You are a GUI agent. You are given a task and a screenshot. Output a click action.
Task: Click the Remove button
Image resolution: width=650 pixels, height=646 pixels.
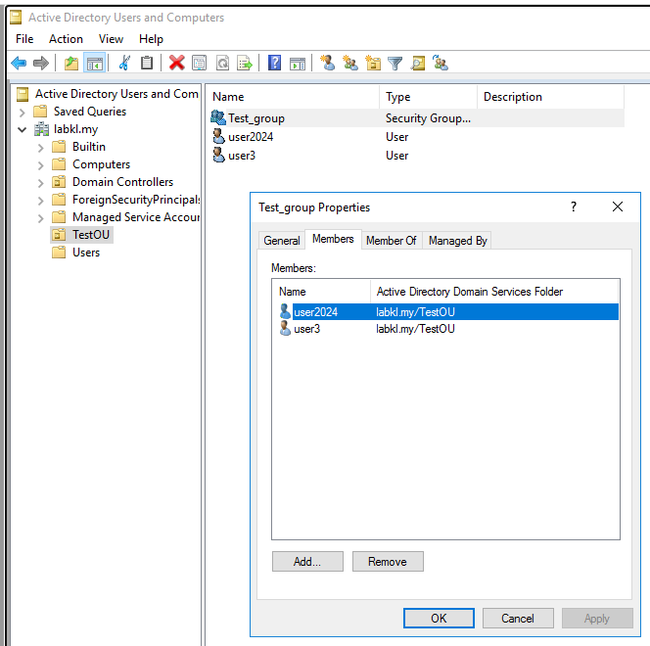click(x=388, y=561)
